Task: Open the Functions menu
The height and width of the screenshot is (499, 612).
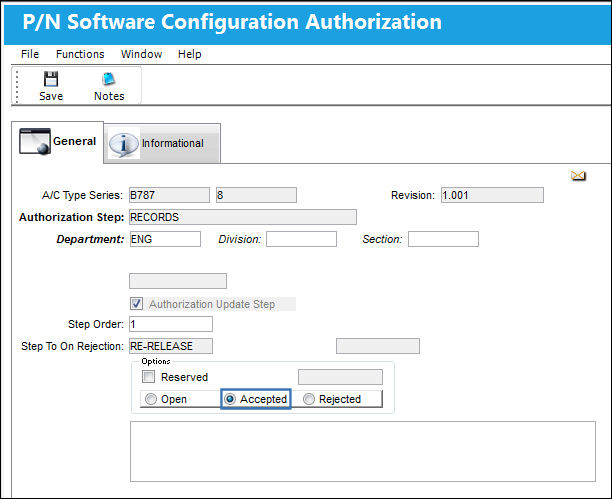Action: click(x=80, y=54)
